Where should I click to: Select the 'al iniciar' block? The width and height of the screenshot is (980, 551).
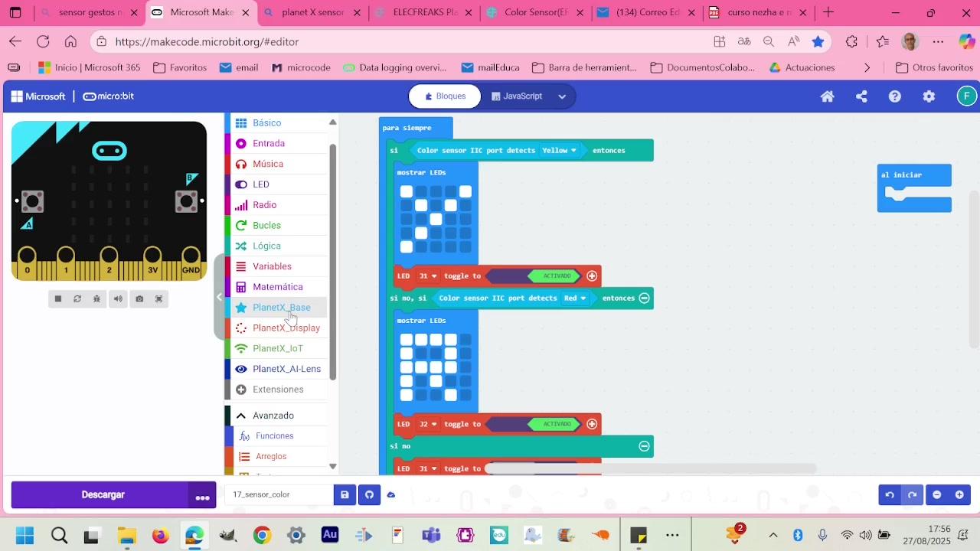pyautogui.click(x=914, y=175)
